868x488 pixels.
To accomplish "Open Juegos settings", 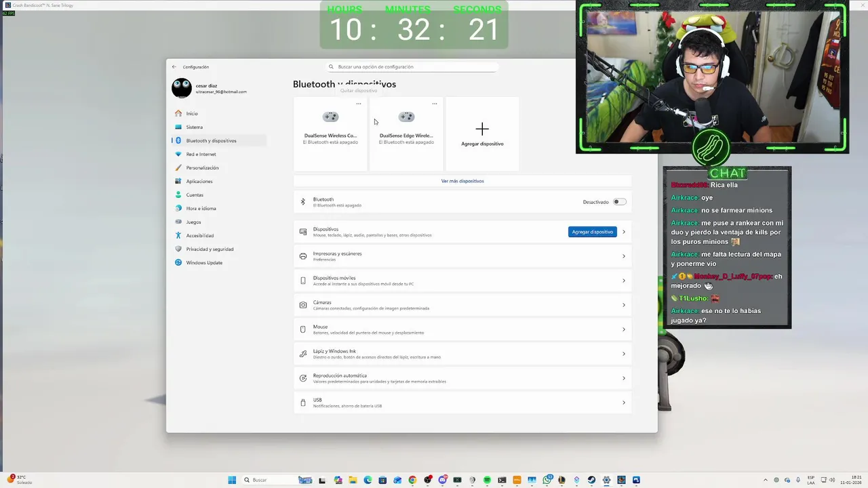I will 218,222.
